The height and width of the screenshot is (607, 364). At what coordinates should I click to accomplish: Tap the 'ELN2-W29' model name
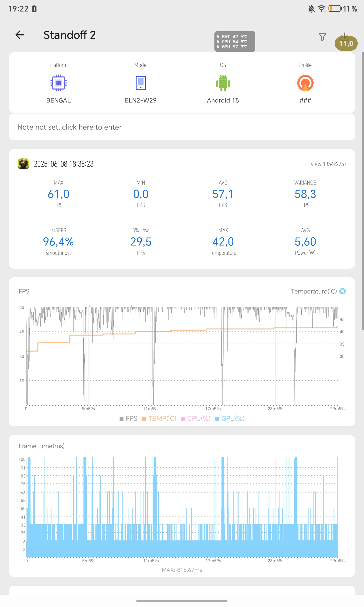pyautogui.click(x=141, y=100)
